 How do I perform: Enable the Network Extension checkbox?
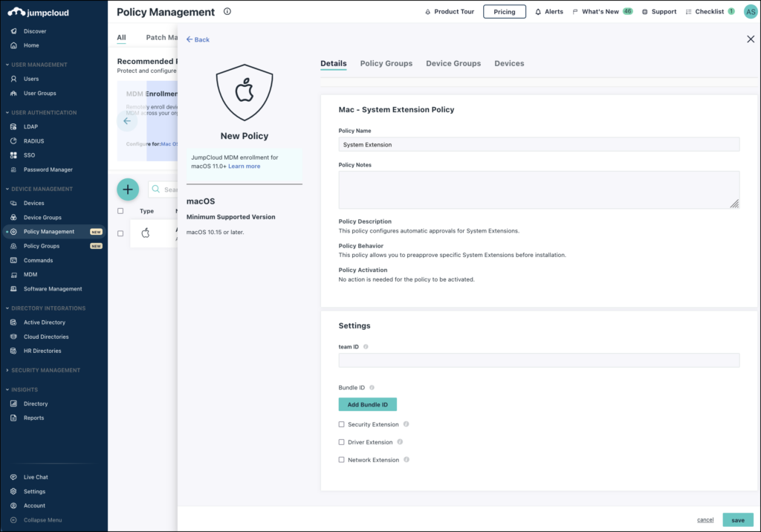click(x=341, y=460)
